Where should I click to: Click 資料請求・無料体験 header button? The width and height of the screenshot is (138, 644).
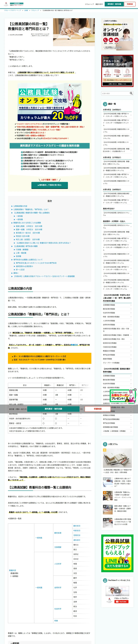114,4
